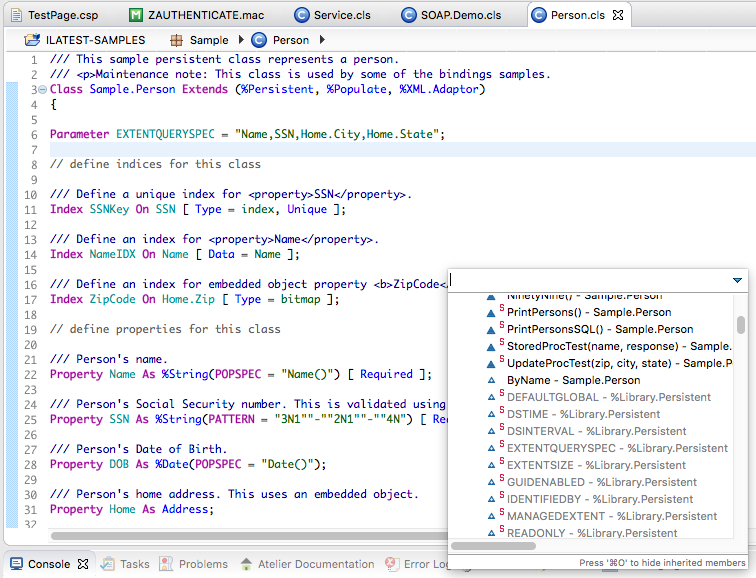The height and width of the screenshot is (578, 756).
Task: Select EXTENTSIZE inherited member
Action: coord(596,465)
